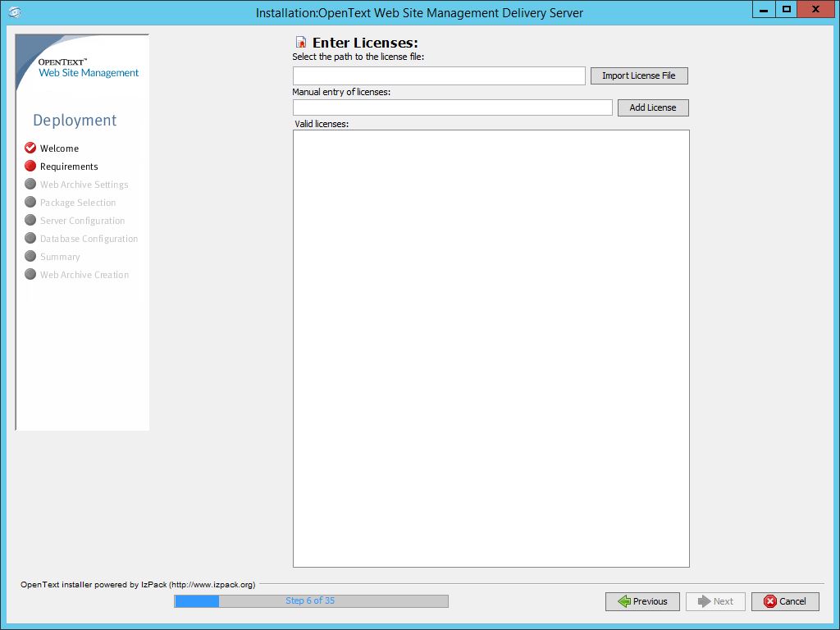Select the Summary step label

[x=60, y=257]
